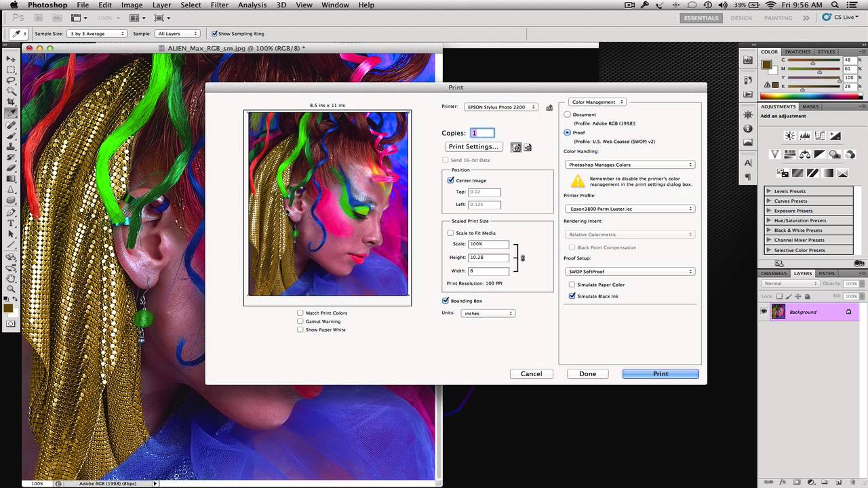Open the Color Handling dropdown
Viewport: 868px width, 488px height.
pyautogui.click(x=630, y=165)
